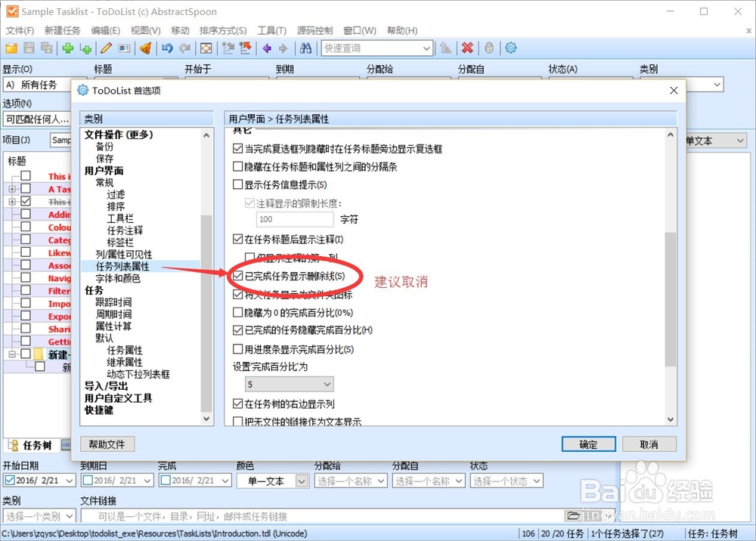Click the 帮助文件 button
Viewport: 756px width, 541px height.
107,444
